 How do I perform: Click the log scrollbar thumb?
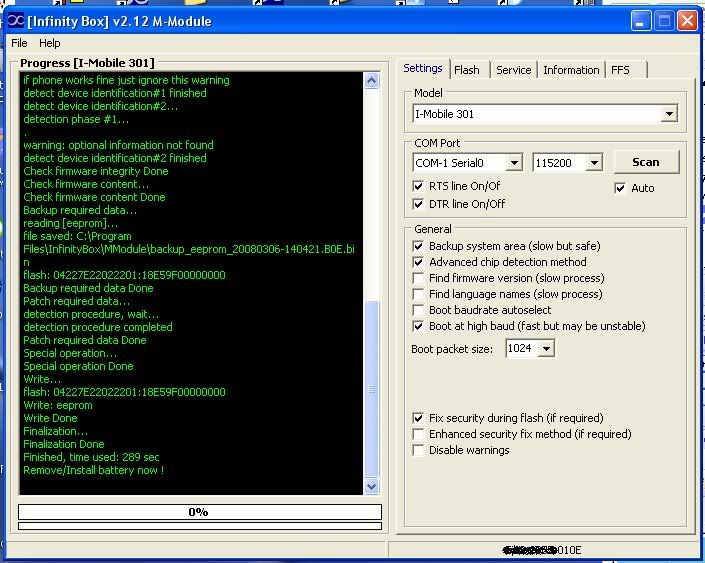coord(371,389)
